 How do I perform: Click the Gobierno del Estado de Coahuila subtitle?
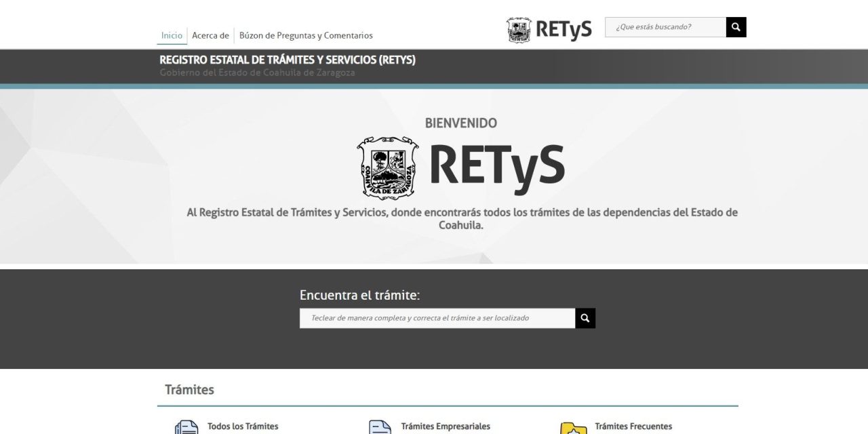coord(257,73)
